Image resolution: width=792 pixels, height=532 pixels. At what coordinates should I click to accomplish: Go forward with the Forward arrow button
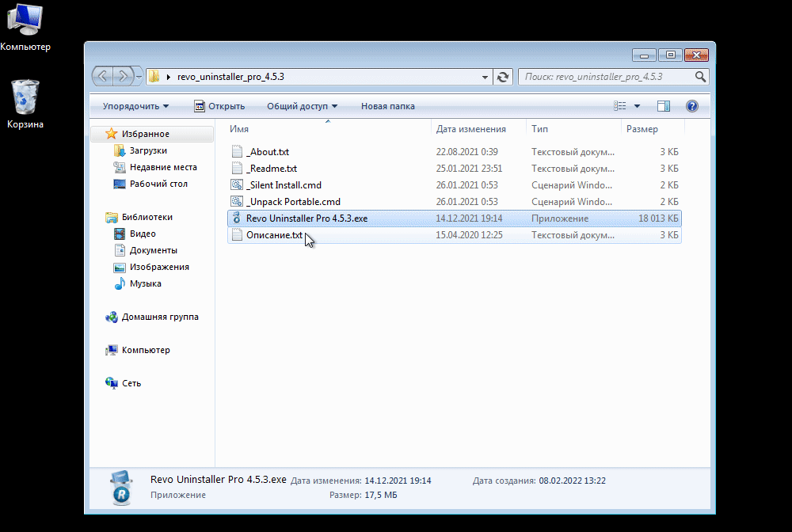tap(123, 76)
